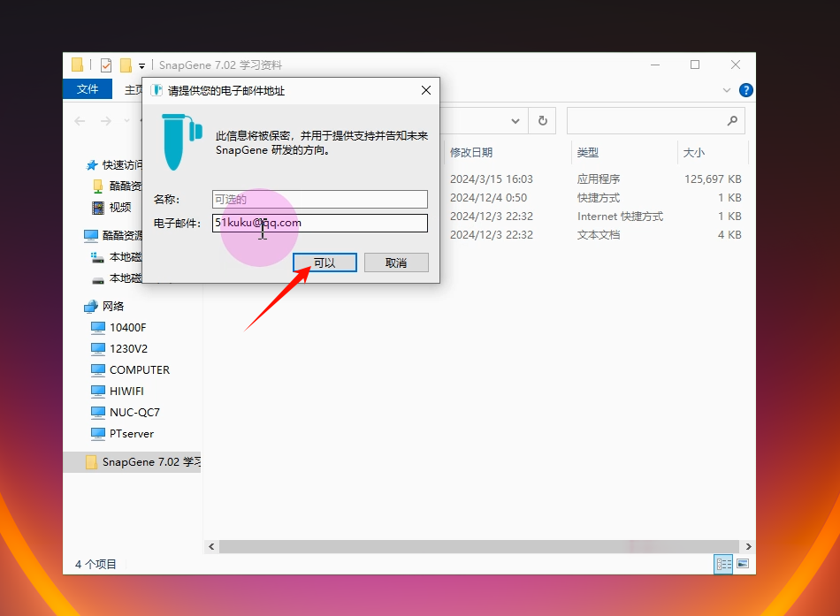Switch to details view icon

[724, 564]
